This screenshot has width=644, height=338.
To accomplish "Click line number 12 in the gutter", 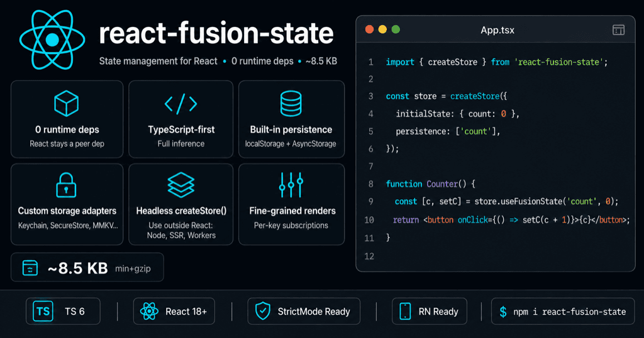I will pos(369,256).
